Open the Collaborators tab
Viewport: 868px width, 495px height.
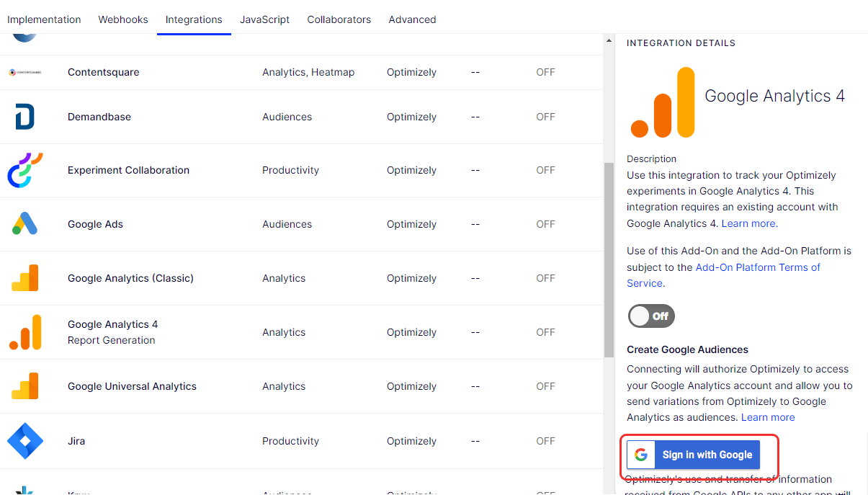tap(339, 19)
